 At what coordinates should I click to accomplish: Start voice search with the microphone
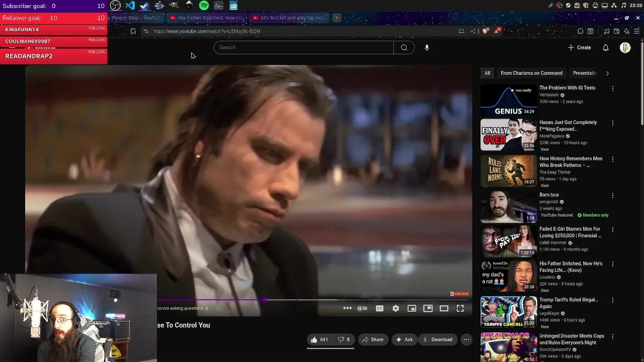pos(427,47)
